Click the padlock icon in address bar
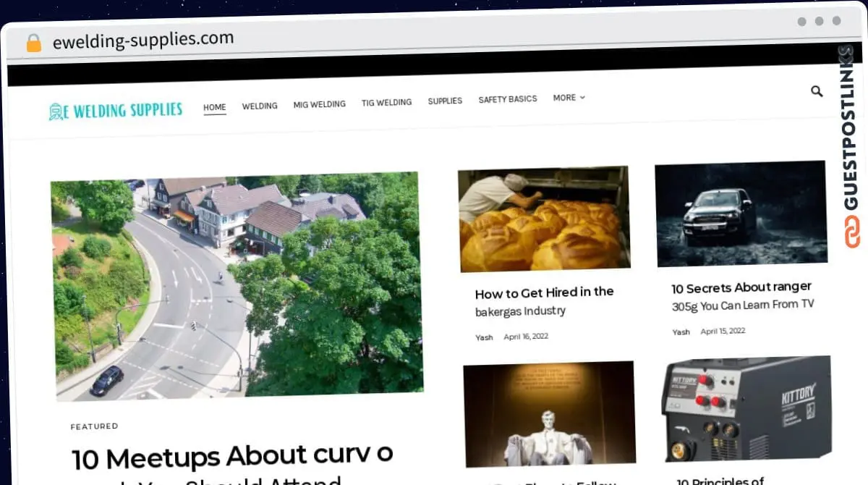 click(x=34, y=43)
